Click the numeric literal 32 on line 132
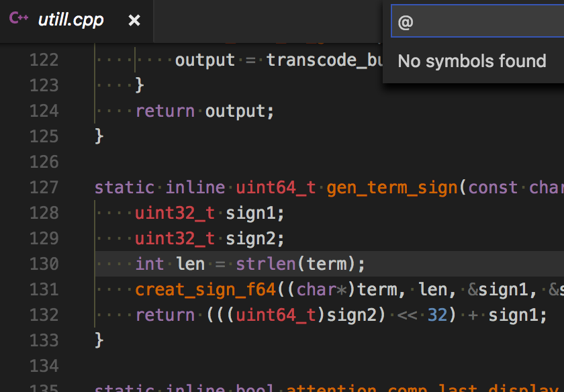 click(437, 315)
